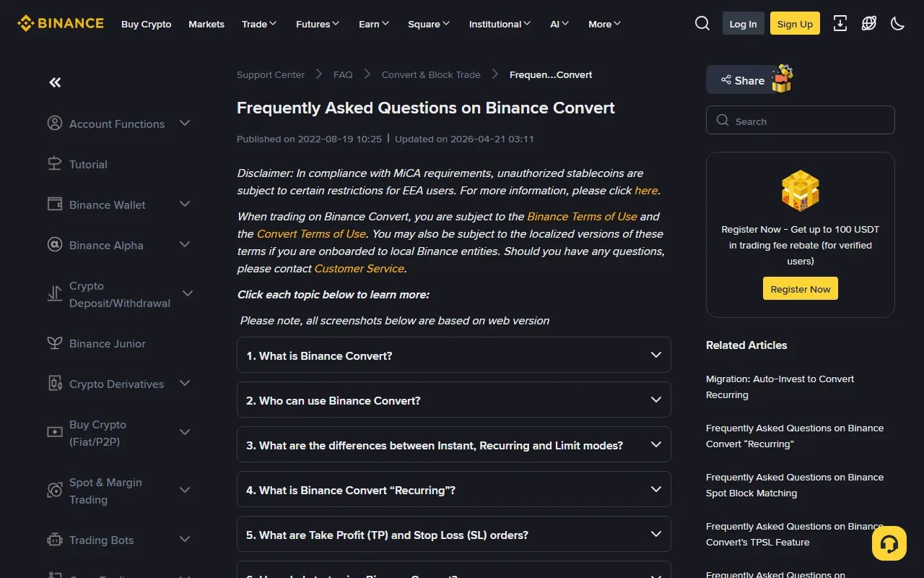Open the Trade dropdown menu

coord(259,24)
